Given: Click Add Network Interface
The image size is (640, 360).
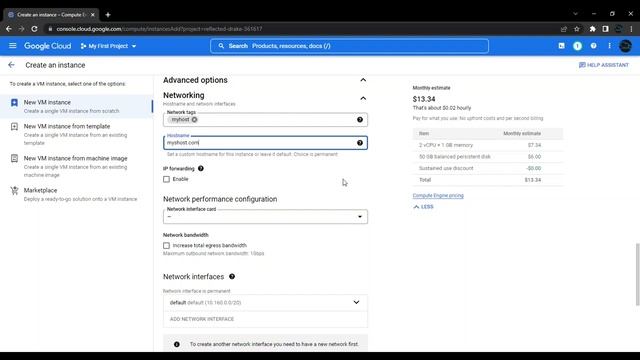Looking at the screenshot, I should tap(202, 319).
